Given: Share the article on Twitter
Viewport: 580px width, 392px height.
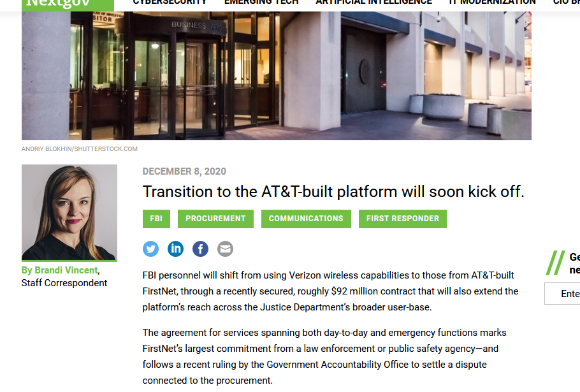Looking at the screenshot, I should (x=150, y=249).
